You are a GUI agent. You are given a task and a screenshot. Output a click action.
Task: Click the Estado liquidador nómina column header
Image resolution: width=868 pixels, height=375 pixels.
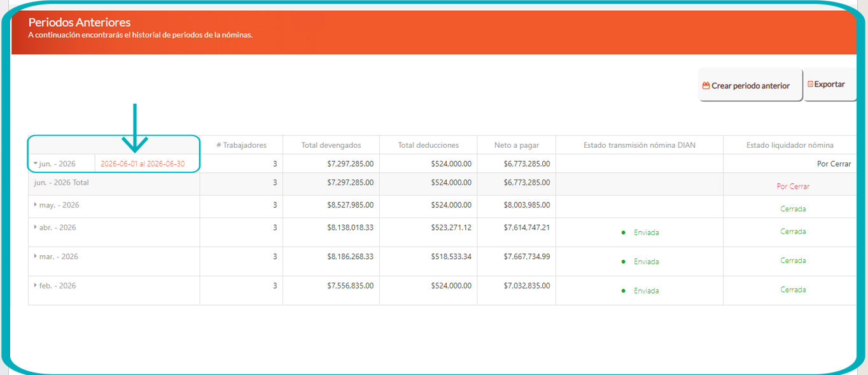[x=790, y=145]
